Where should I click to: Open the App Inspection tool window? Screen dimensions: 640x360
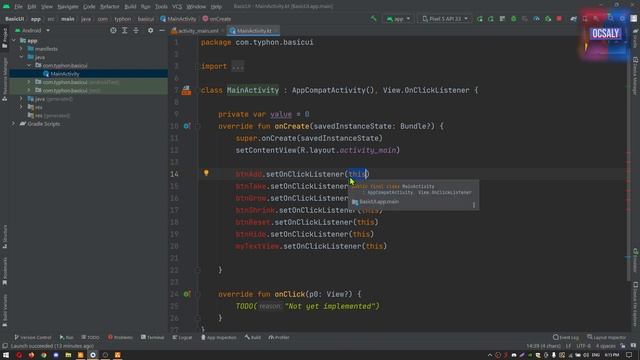click(x=218, y=338)
